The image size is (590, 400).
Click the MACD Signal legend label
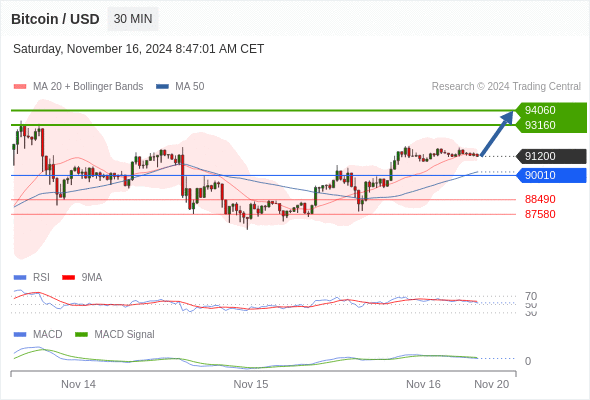point(125,335)
